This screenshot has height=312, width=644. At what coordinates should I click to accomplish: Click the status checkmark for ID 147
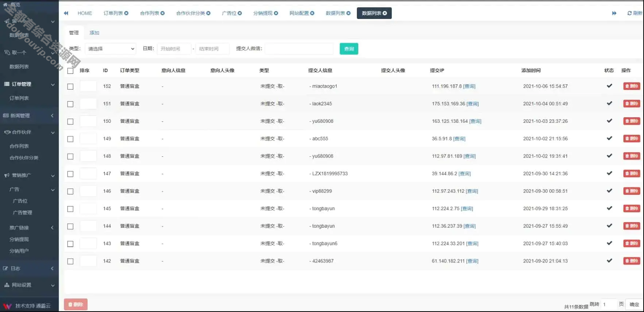click(609, 173)
